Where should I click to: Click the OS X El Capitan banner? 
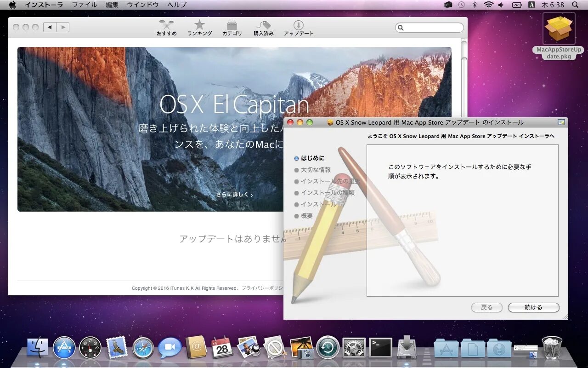click(234, 129)
